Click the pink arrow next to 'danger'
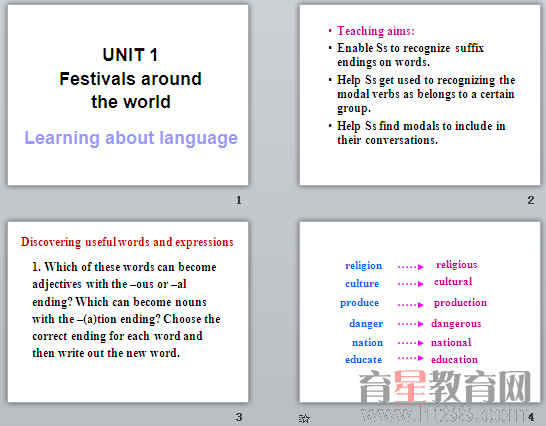The width and height of the screenshot is (546, 426). pos(411,324)
